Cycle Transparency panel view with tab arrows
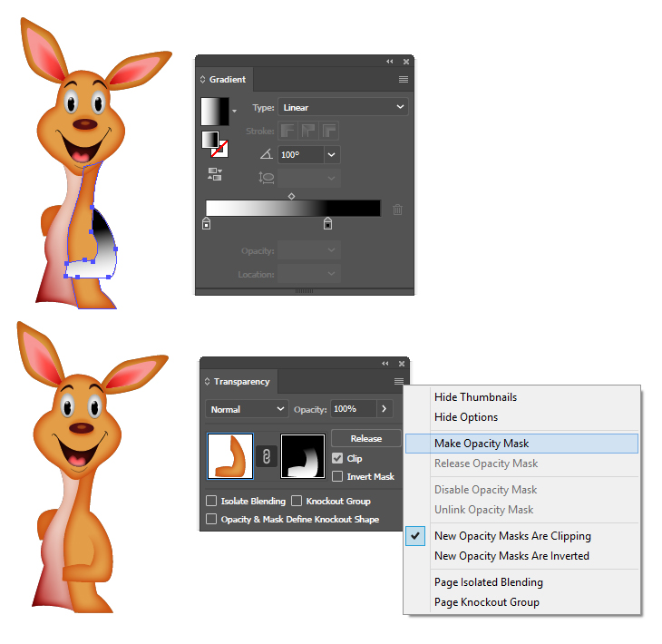 click(207, 381)
